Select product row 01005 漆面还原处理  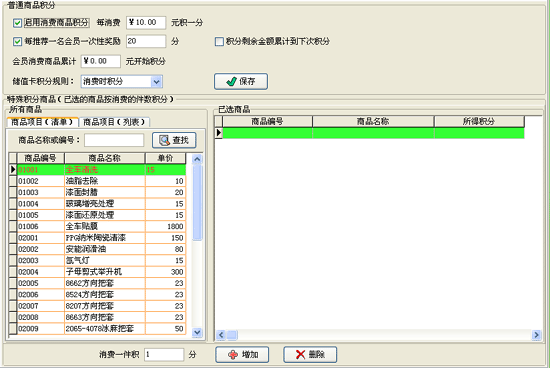[101, 215]
